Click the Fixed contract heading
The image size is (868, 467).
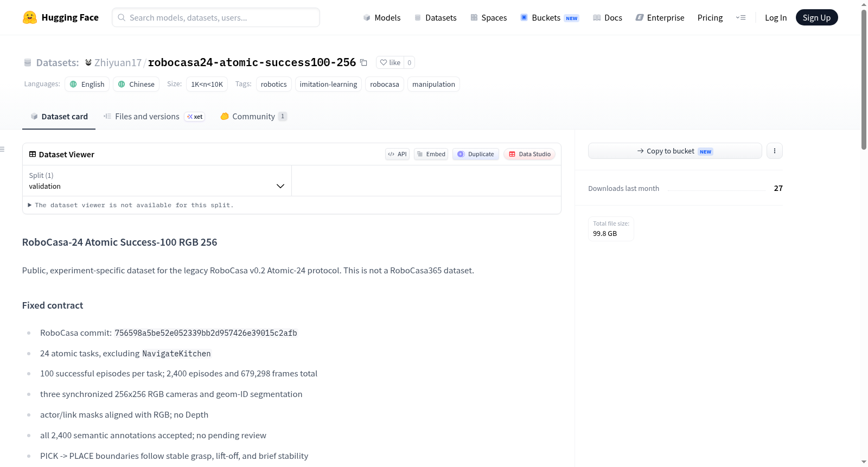53,305
